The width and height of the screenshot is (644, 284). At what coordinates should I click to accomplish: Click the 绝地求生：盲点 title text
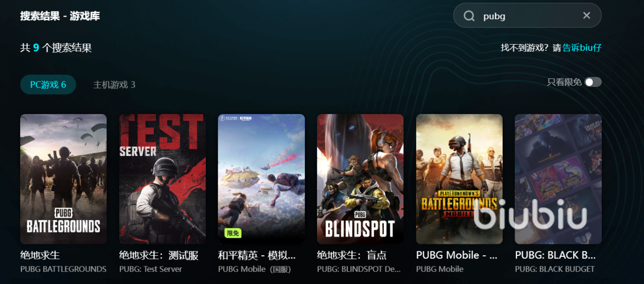[x=352, y=255]
